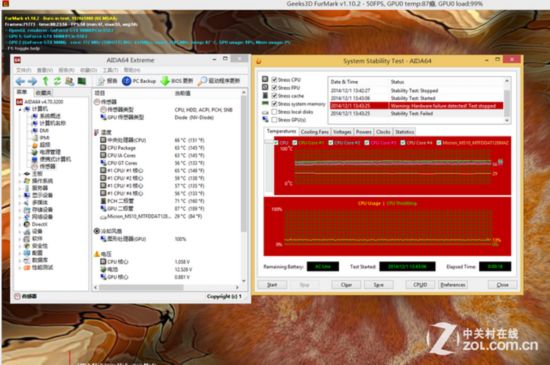Open the 工具(T) menu

click(x=110, y=70)
